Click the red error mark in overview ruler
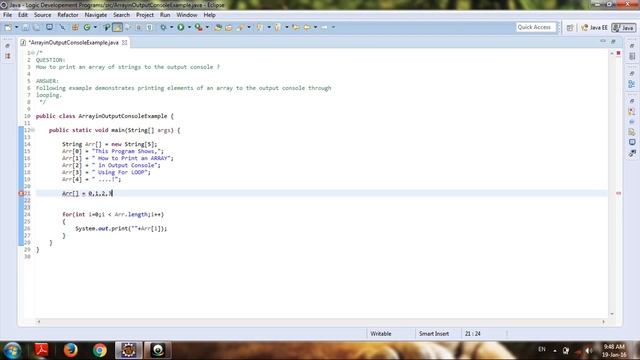The image size is (640, 360). [x=618, y=193]
